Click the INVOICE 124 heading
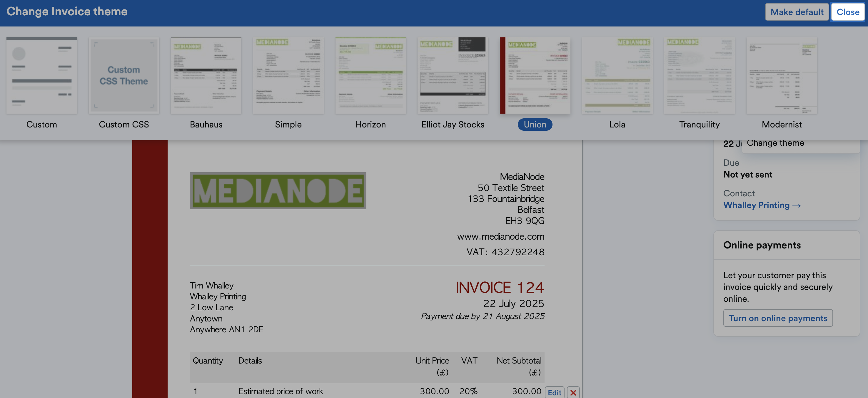 [500, 287]
